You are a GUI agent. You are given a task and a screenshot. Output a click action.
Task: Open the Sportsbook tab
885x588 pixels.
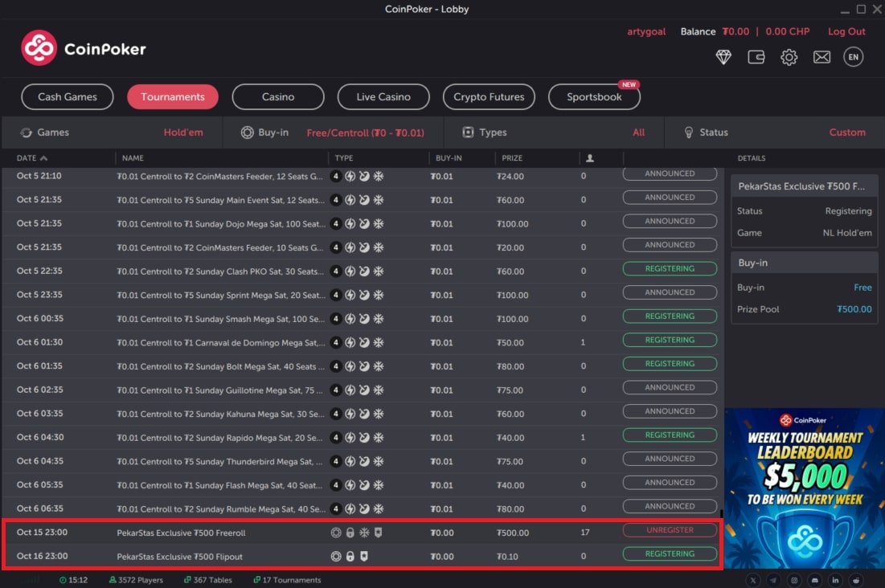click(x=594, y=96)
